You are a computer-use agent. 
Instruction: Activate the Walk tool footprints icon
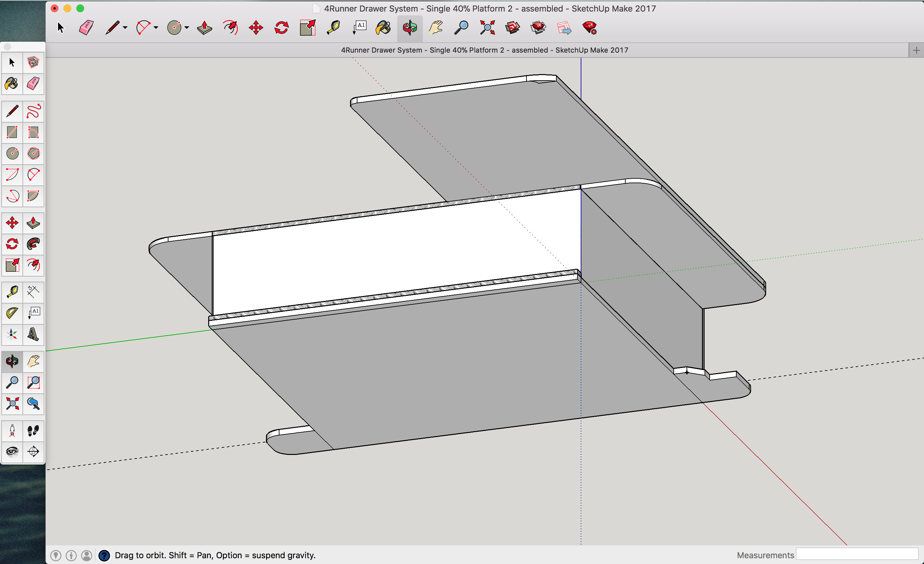pyautogui.click(x=33, y=431)
